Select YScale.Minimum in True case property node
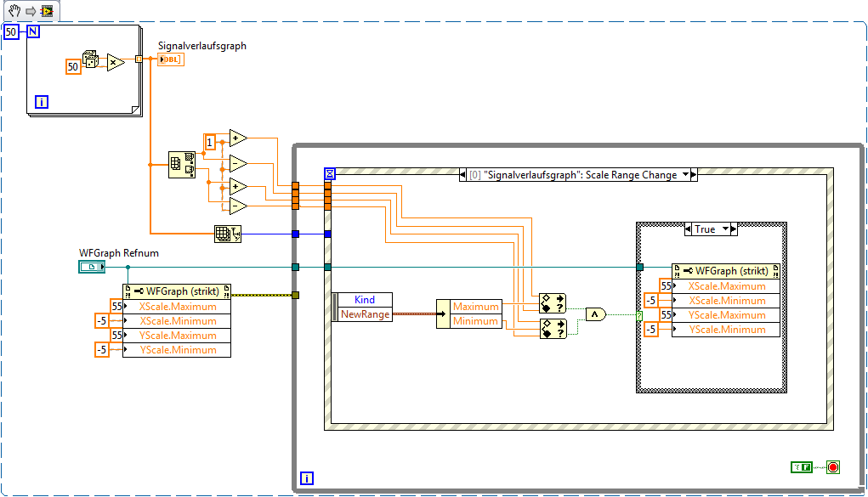 726,329
